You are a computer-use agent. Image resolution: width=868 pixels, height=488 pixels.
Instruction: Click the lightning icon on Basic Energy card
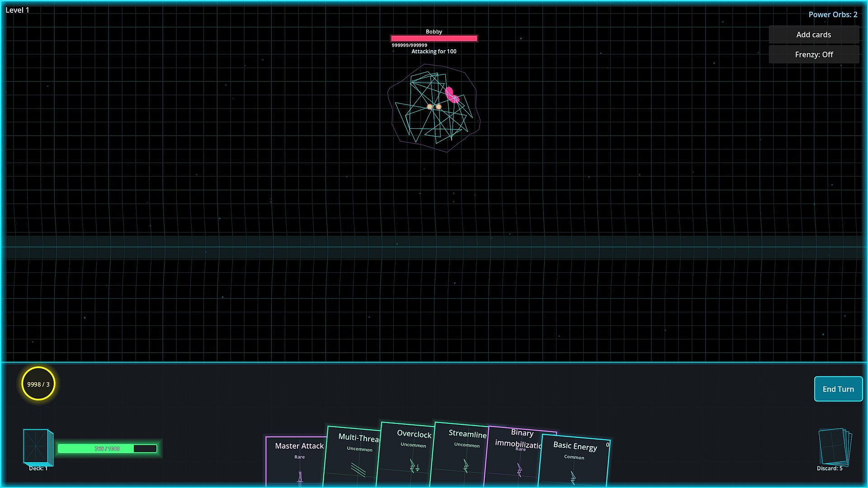coord(573,477)
